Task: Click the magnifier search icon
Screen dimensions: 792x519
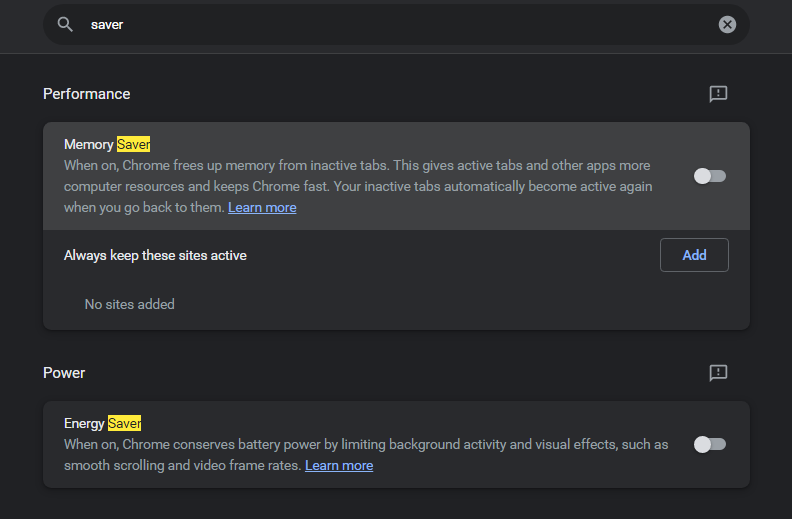Action: click(x=65, y=24)
